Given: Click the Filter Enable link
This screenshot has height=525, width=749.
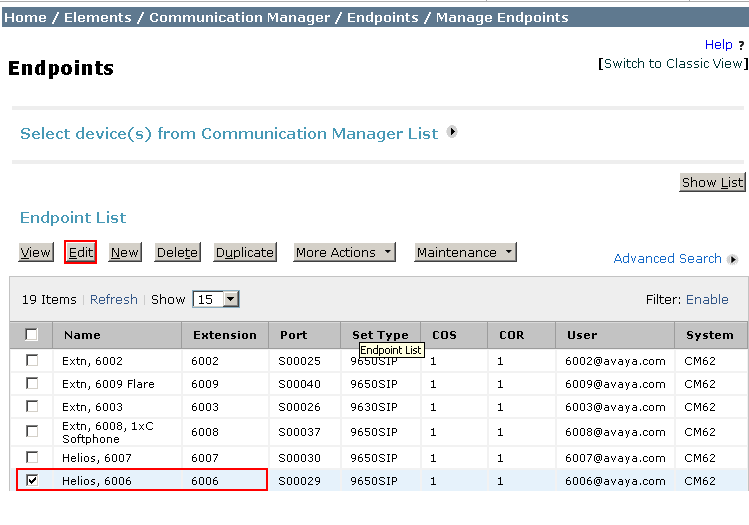Looking at the screenshot, I should click(x=706, y=299).
